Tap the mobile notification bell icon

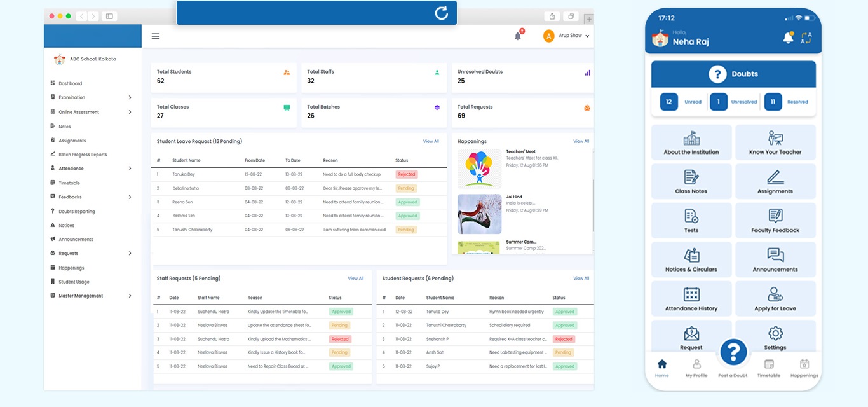coord(788,38)
